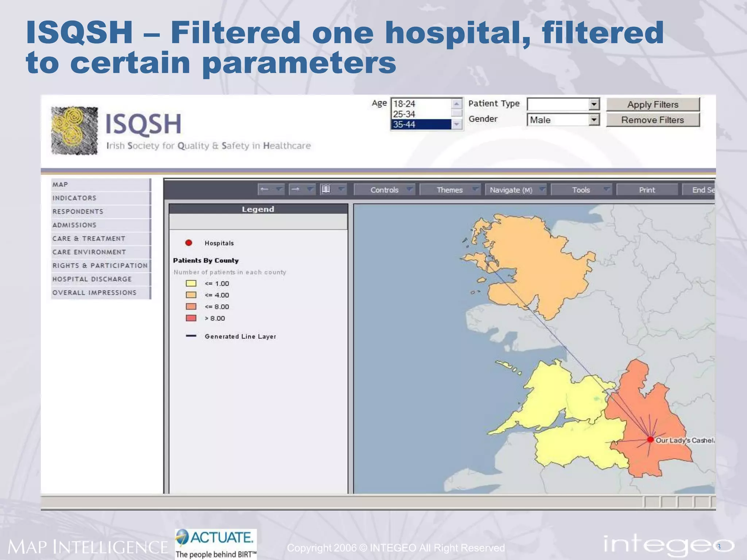Open the Navigate (M) dropdown

click(516, 190)
